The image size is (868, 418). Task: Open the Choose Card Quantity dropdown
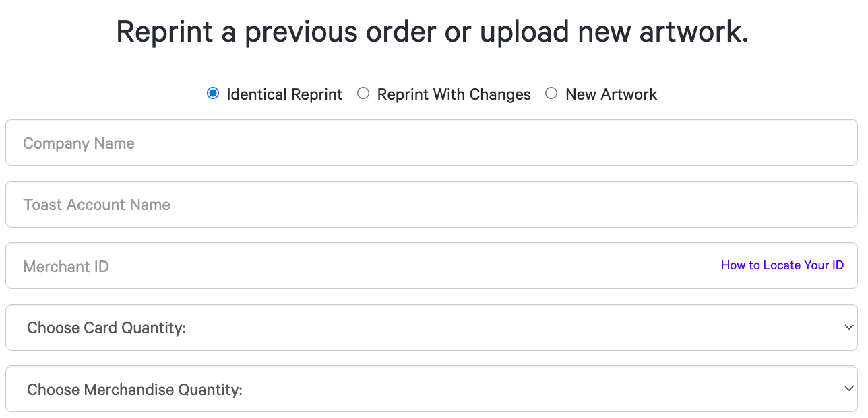coord(431,328)
